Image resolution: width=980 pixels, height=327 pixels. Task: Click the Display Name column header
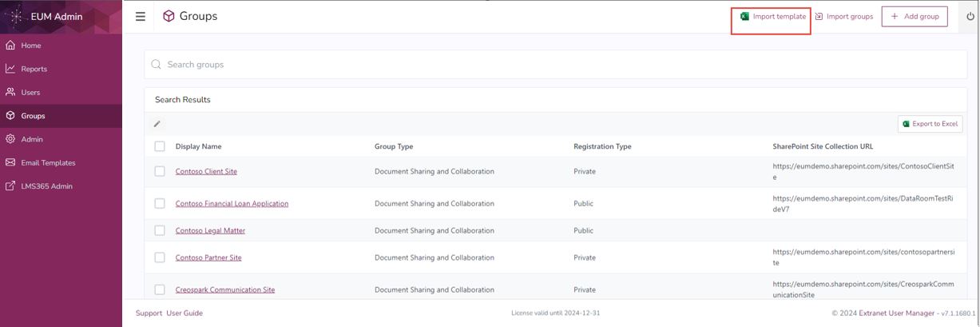point(199,146)
